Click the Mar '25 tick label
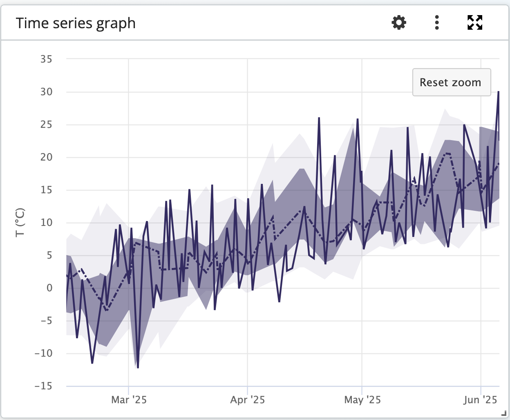Viewport: 510px width, 420px height. [129, 400]
